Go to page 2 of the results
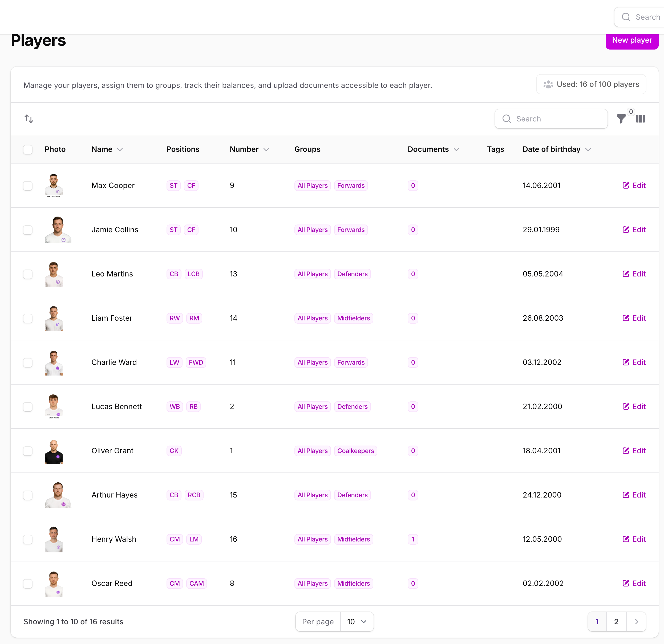The image size is (664, 644). (x=616, y=622)
